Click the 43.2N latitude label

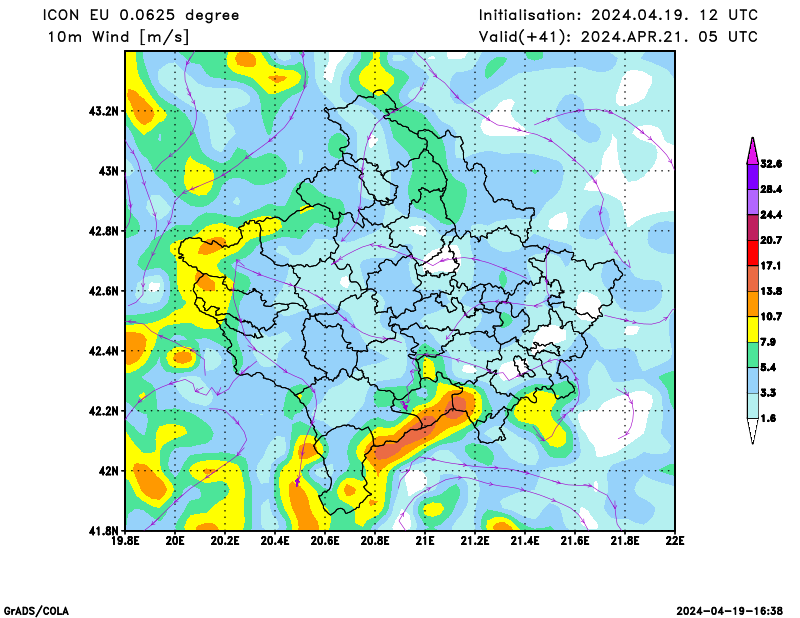point(104,111)
